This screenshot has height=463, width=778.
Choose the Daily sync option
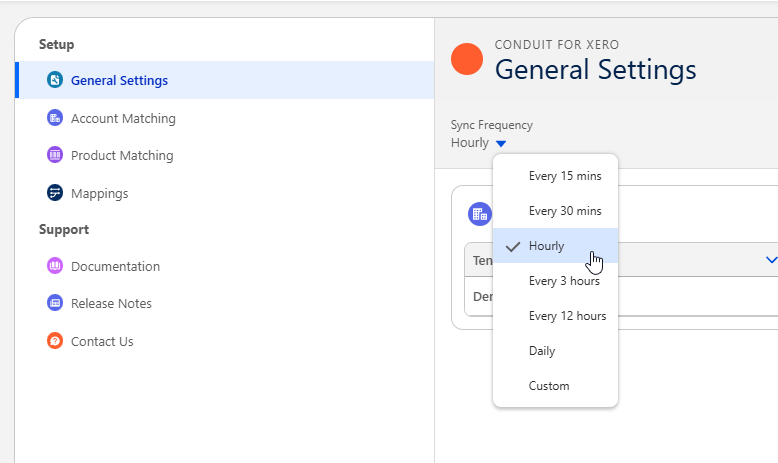click(555, 351)
